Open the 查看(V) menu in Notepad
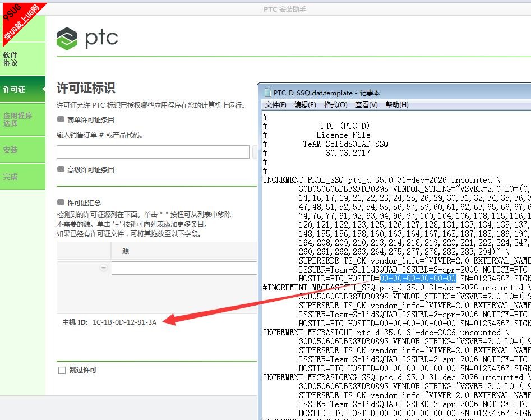Viewport: 531px width, 420px height. (x=366, y=105)
